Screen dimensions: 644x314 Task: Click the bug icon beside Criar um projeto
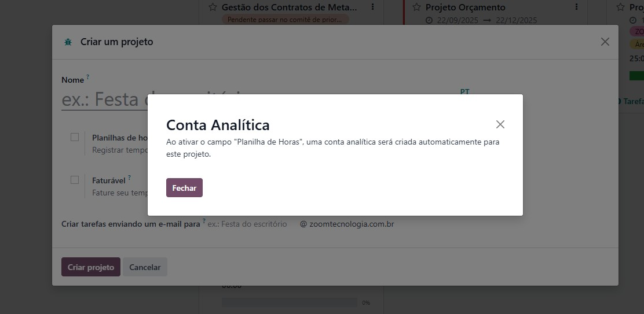point(68,42)
